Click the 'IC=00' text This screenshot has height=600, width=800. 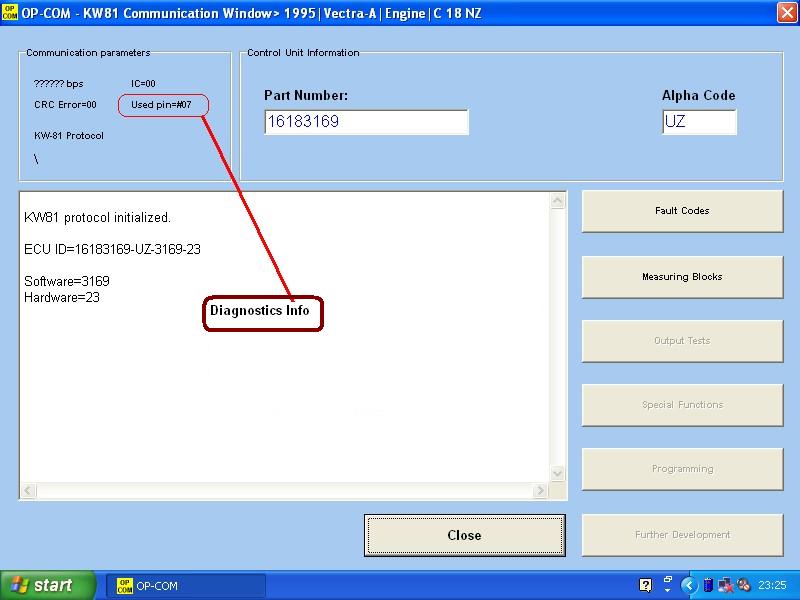(x=143, y=84)
